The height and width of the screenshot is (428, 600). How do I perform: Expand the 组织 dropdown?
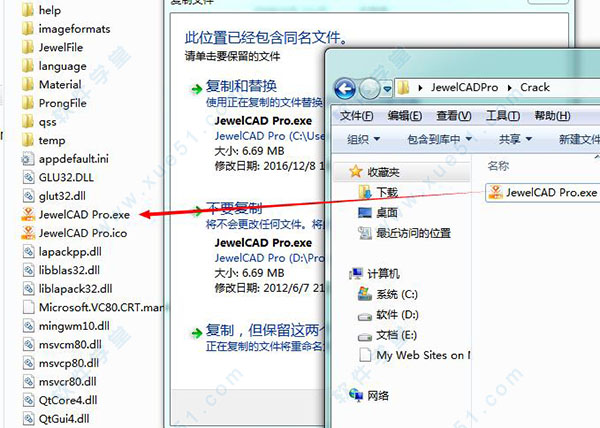pos(363,139)
